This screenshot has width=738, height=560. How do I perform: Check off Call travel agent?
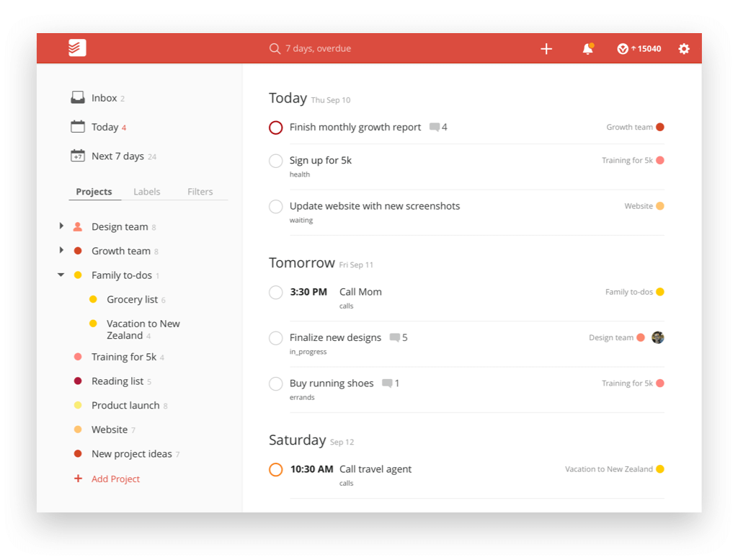tap(275, 468)
